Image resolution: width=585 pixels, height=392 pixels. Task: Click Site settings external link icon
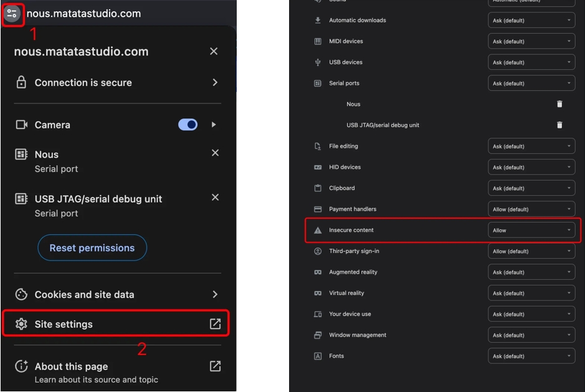216,323
